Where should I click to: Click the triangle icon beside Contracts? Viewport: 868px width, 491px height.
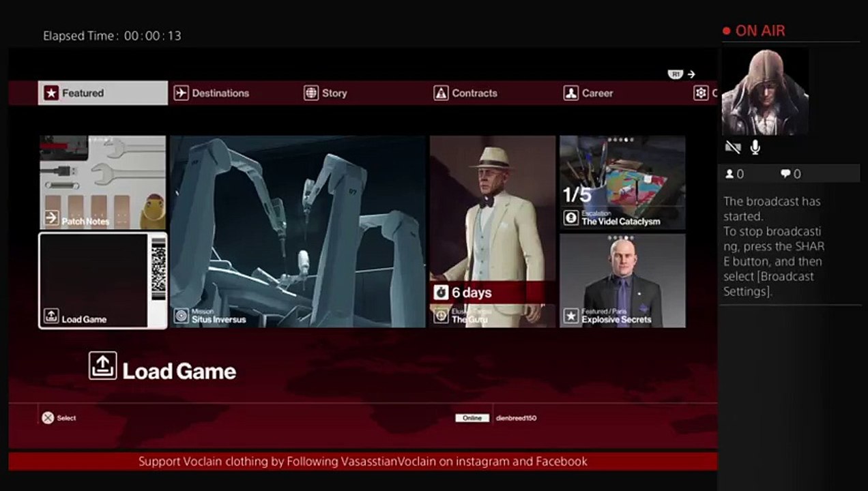pos(442,93)
